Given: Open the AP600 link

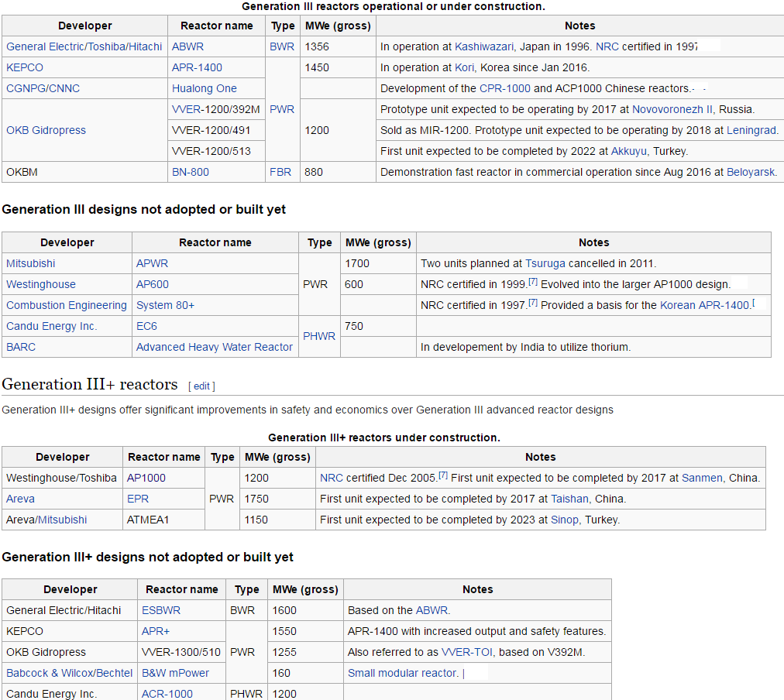Looking at the screenshot, I should click(153, 284).
